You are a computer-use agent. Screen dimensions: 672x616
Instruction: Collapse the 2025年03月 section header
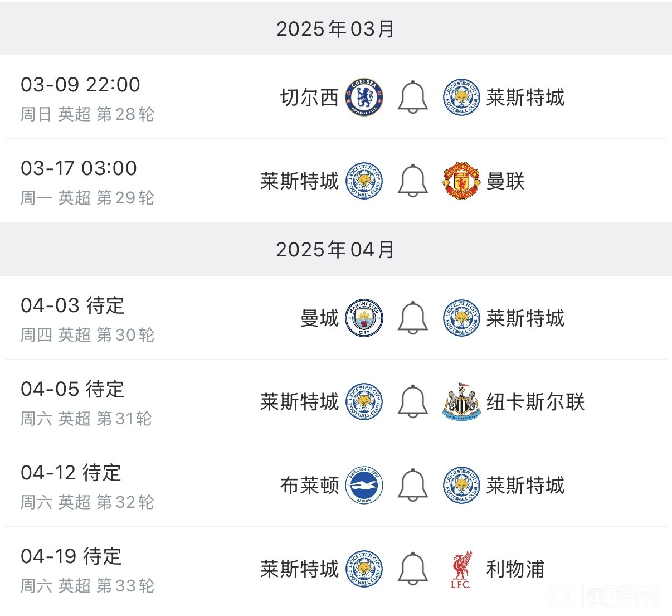[x=336, y=28]
